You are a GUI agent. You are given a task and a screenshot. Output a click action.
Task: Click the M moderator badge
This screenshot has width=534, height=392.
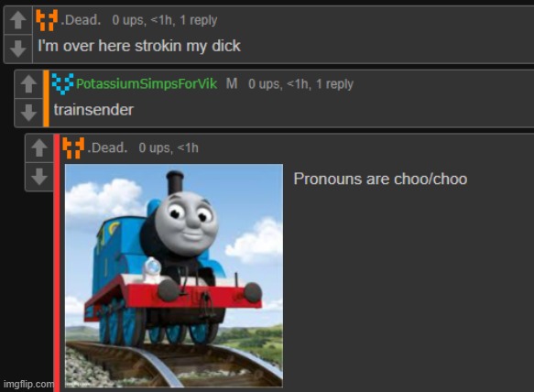pos(232,83)
